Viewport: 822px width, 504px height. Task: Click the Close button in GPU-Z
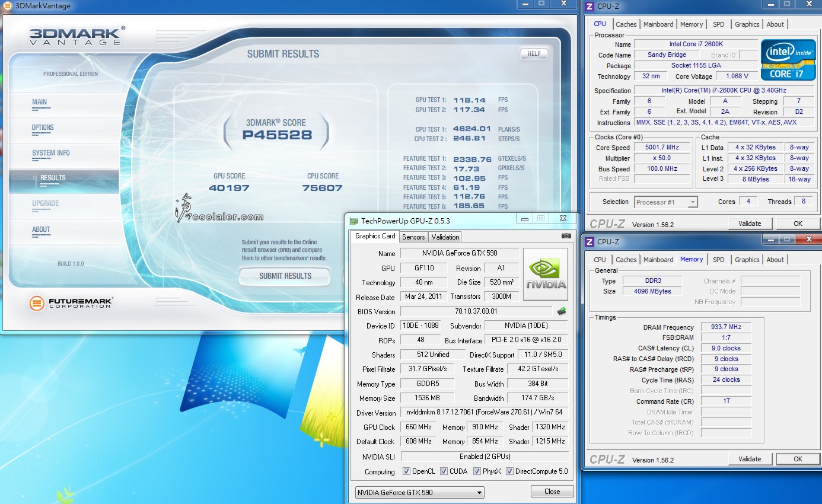[552, 492]
